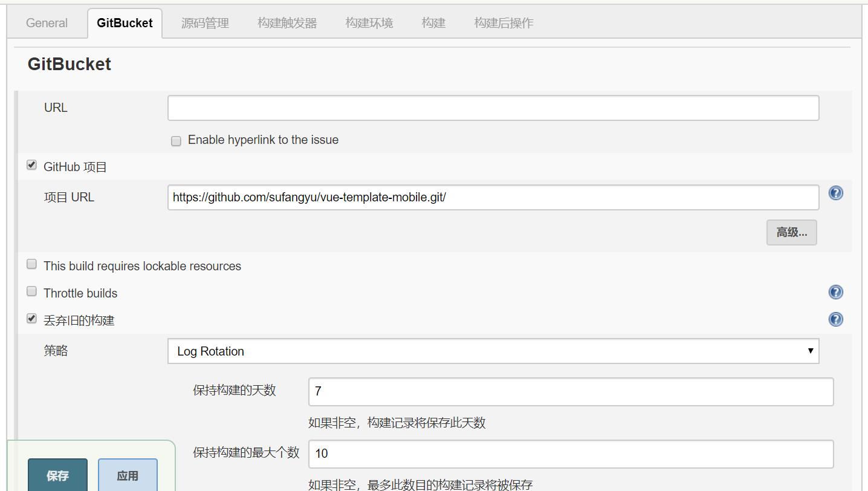Apply changes with the 应用 button
The width and height of the screenshot is (868, 491).
point(128,475)
